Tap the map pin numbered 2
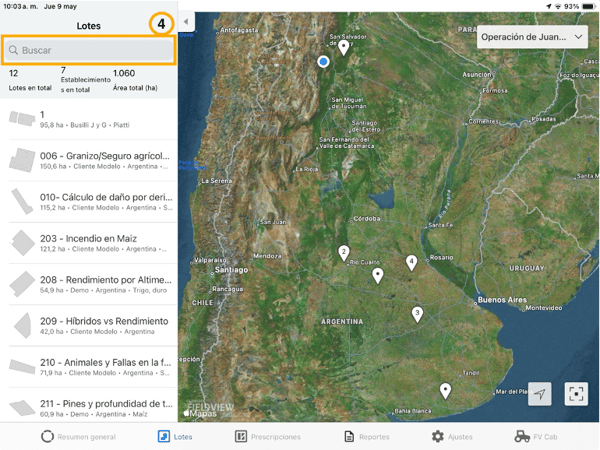This screenshot has height=450, width=600. coord(344,253)
